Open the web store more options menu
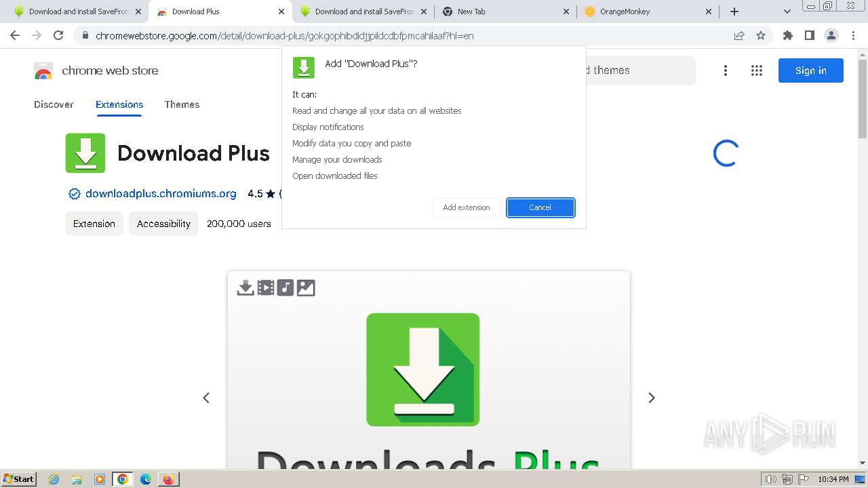868x488 pixels. [x=726, y=70]
